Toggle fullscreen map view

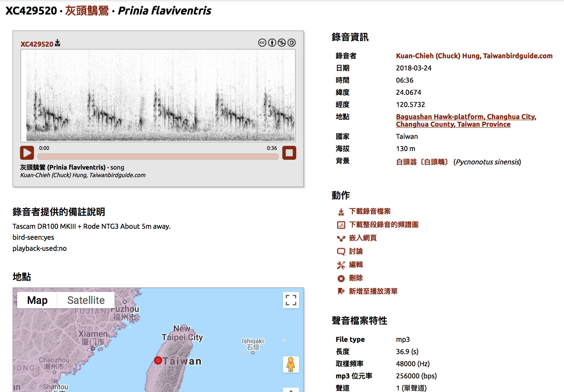(291, 300)
